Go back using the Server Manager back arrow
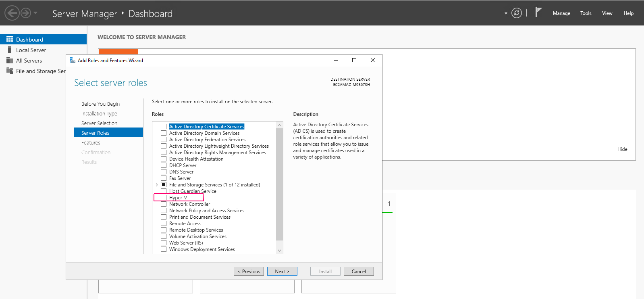This screenshot has height=299, width=644. click(12, 13)
